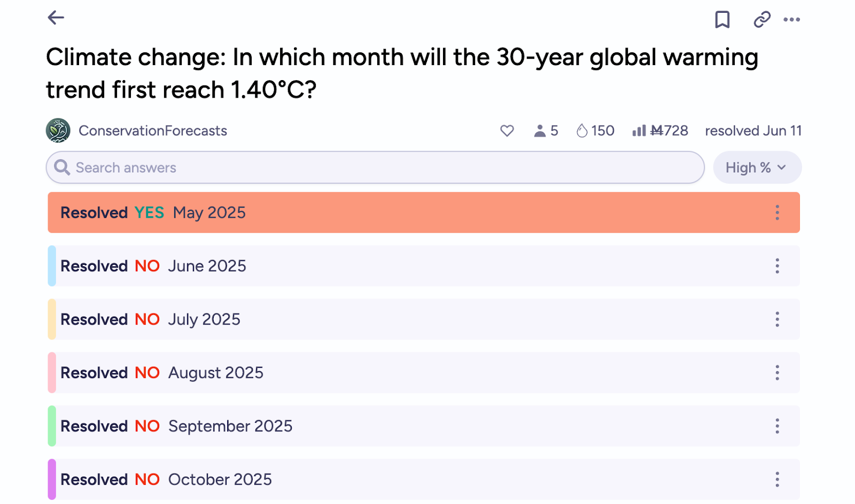
Task: Click the Search answers input field
Action: (x=374, y=168)
